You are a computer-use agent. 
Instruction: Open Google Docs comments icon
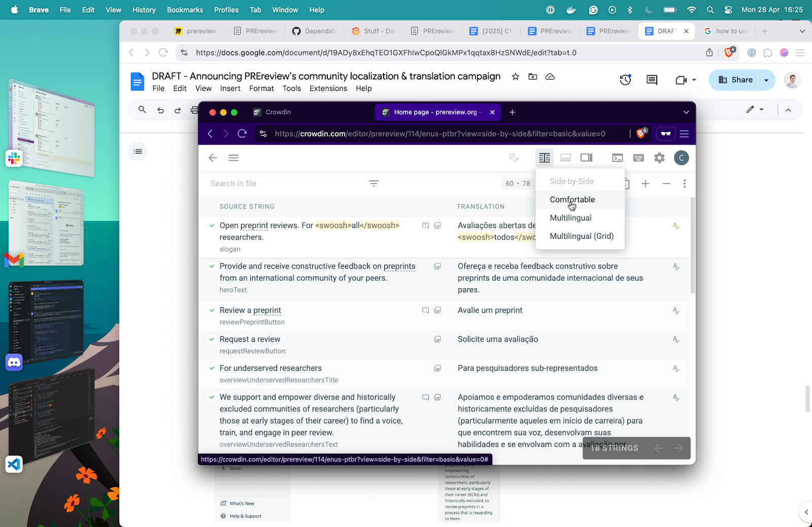point(652,80)
